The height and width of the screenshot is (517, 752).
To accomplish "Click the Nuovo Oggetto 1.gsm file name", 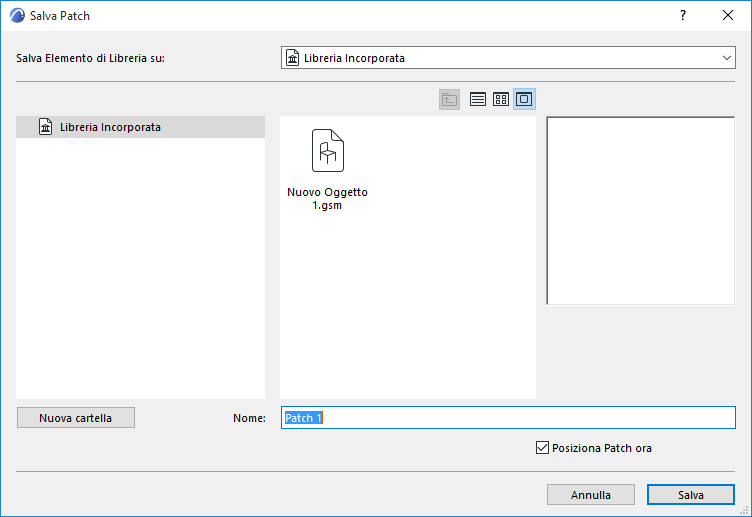I will click(328, 199).
